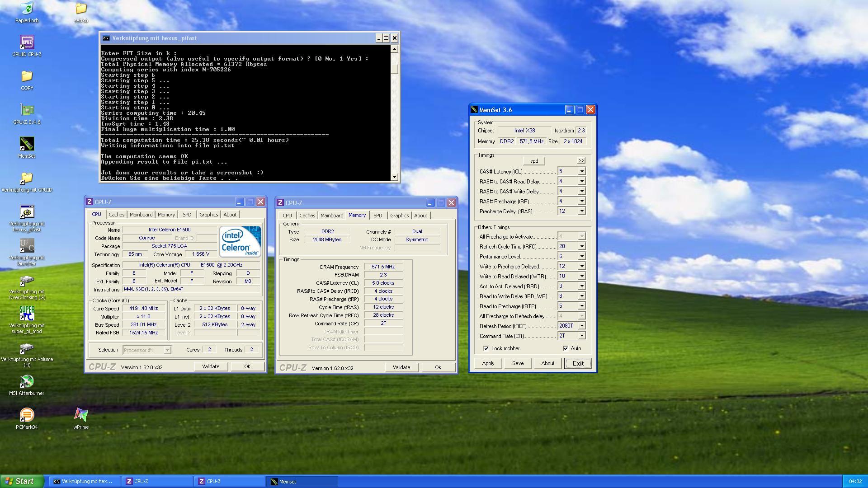Open Write to Read Delayed (tWTR) dropdown
Viewport: 868px width, 488px height.
coord(582,277)
